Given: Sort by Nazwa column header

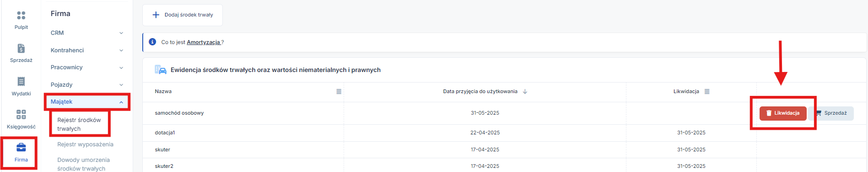Looking at the screenshot, I should 163,92.
